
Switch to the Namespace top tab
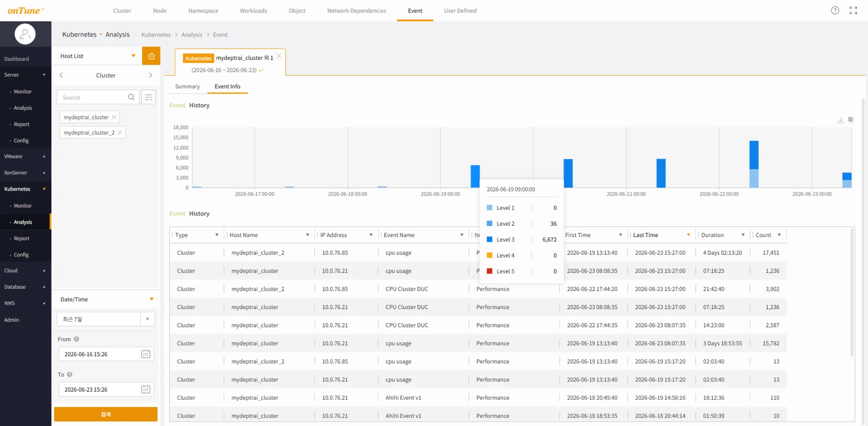click(x=203, y=11)
